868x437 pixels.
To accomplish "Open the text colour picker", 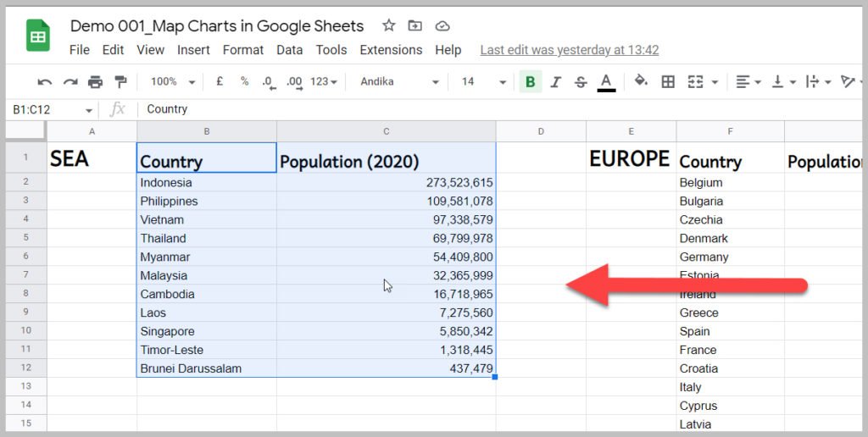I will click(607, 82).
